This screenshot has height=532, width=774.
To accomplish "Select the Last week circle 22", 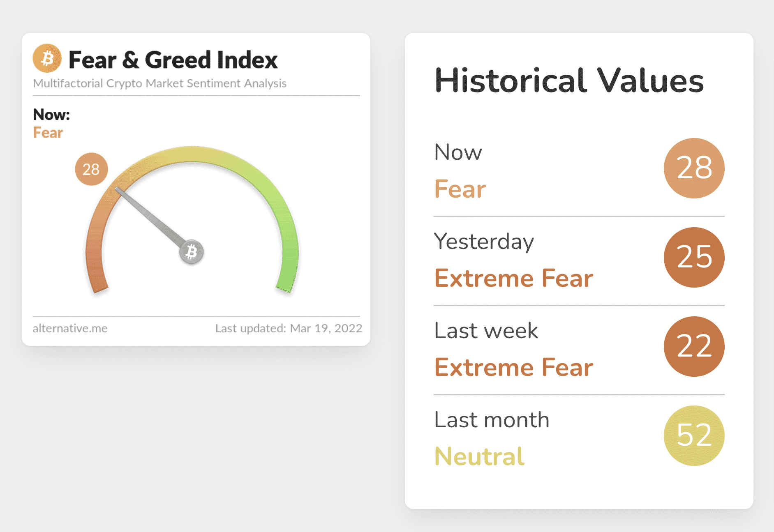I will (694, 346).
